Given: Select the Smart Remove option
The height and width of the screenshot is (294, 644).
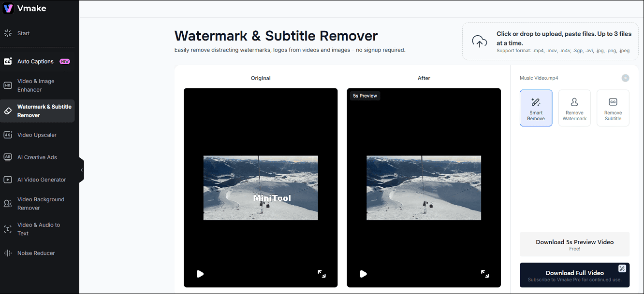Looking at the screenshot, I should tap(536, 108).
